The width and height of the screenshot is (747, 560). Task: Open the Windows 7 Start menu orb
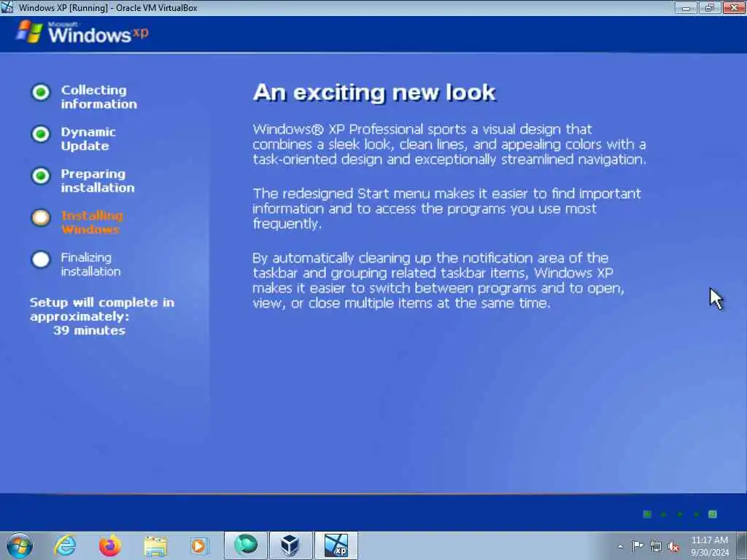(20, 545)
